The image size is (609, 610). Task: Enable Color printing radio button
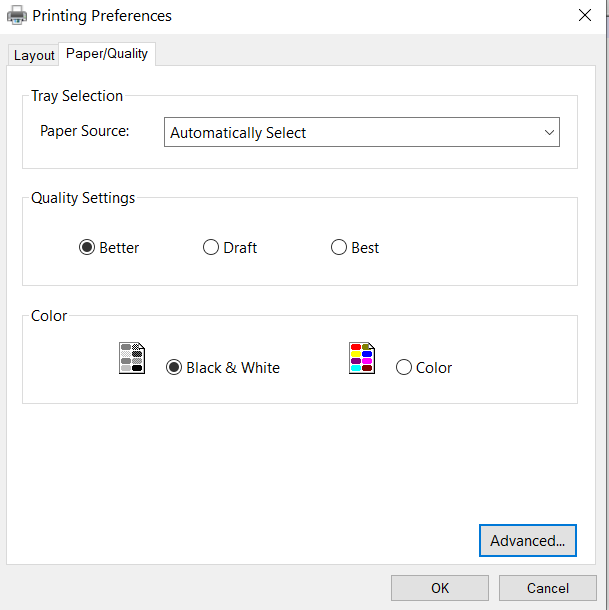(404, 368)
